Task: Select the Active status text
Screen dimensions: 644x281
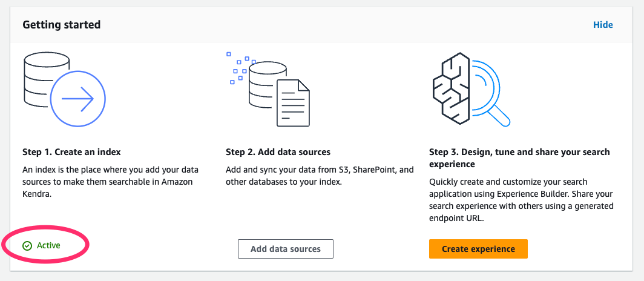Action: [48, 246]
